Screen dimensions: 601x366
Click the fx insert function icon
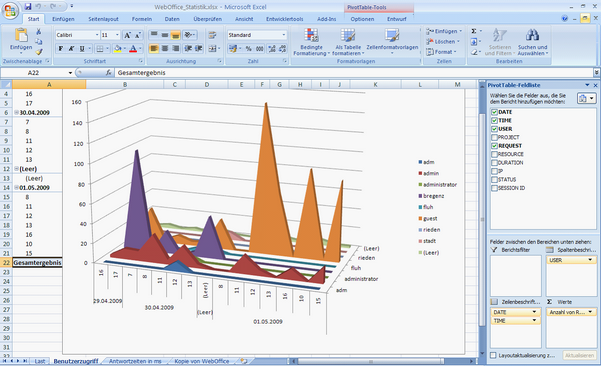[x=109, y=72]
